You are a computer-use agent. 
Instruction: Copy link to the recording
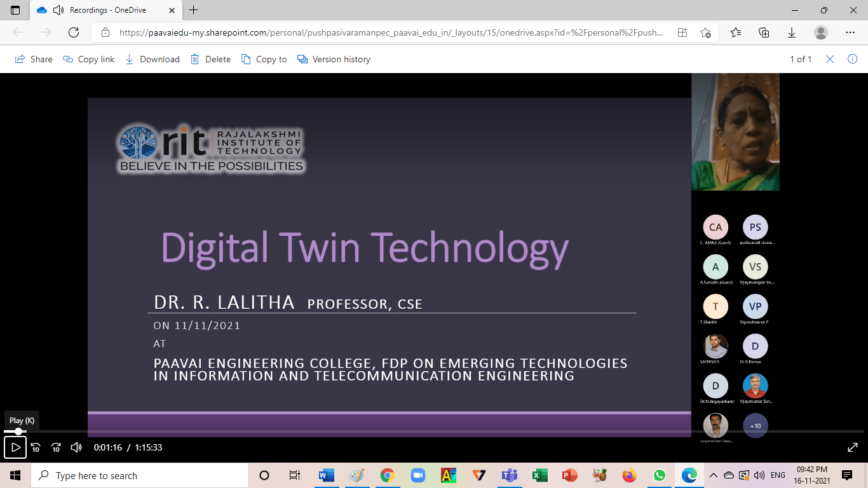(x=89, y=59)
